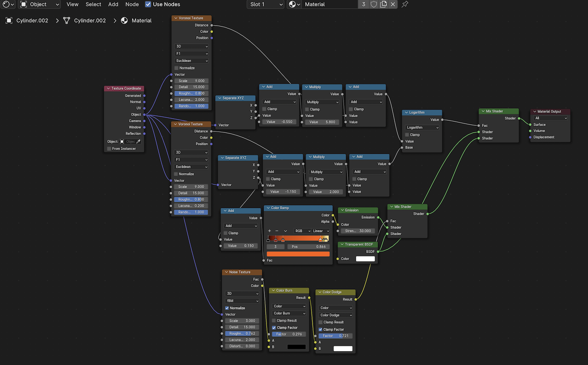This screenshot has width=588, height=365.
Task: Add a color stop with plus icon
Action: pyautogui.click(x=270, y=231)
